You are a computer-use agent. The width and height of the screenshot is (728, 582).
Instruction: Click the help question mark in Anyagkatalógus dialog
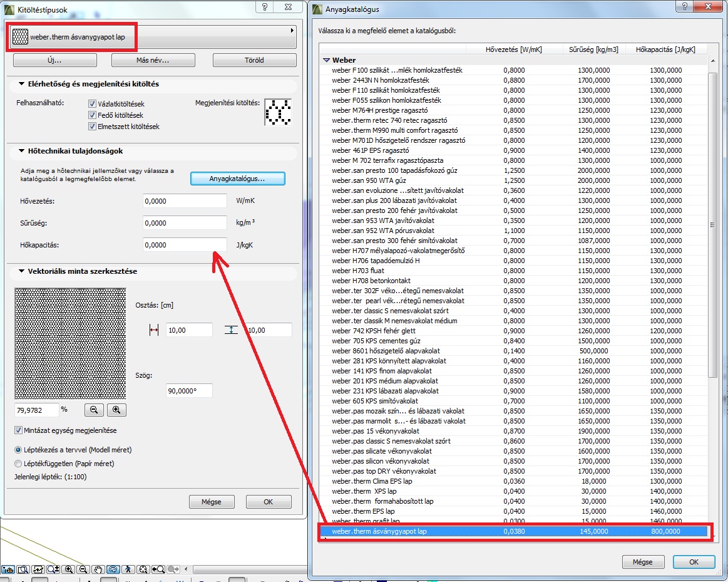pyautogui.click(x=684, y=6)
